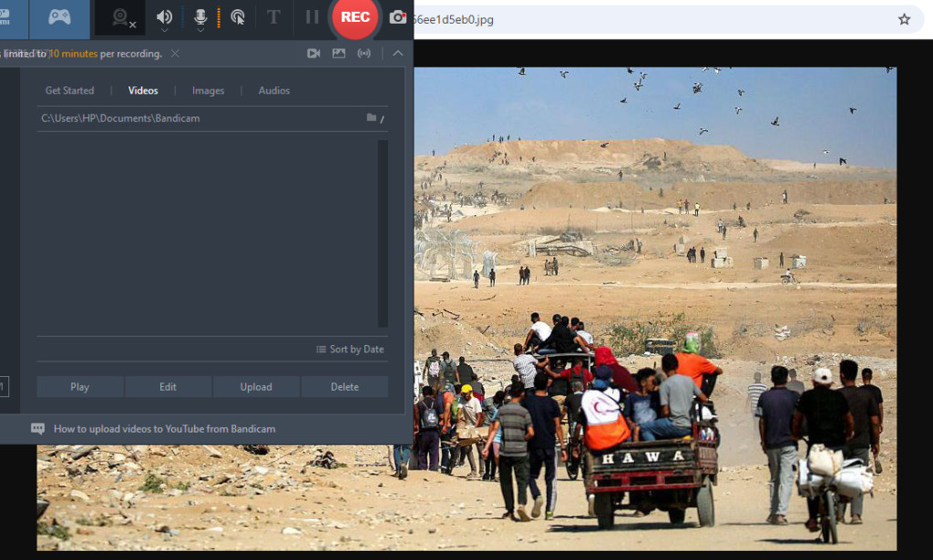Click the text overlay T icon

pos(273,17)
